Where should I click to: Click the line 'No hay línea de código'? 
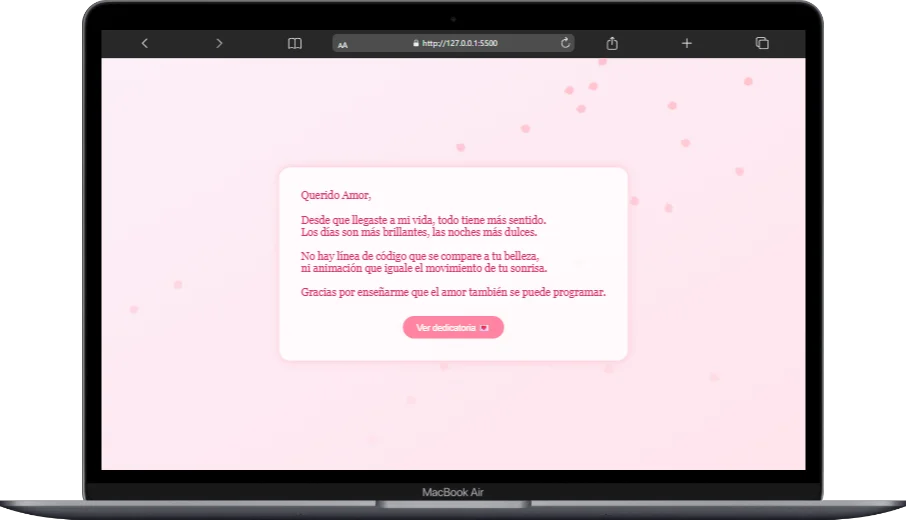pyautogui.click(x=419, y=256)
